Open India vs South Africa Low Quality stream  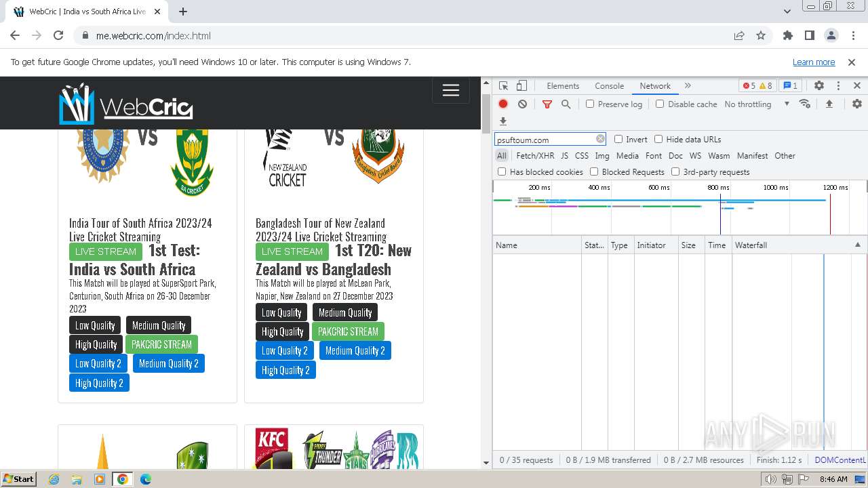point(95,325)
